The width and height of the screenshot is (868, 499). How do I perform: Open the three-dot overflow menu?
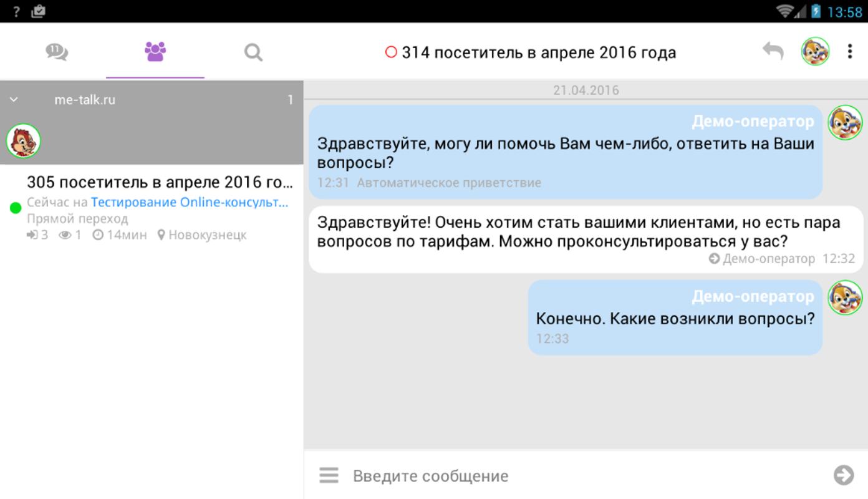(x=849, y=51)
